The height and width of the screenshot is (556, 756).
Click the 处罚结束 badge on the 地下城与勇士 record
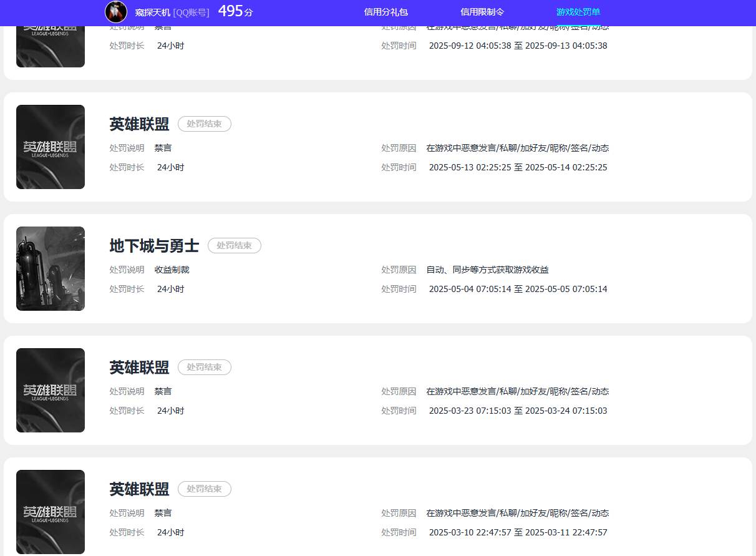click(x=234, y=245)
